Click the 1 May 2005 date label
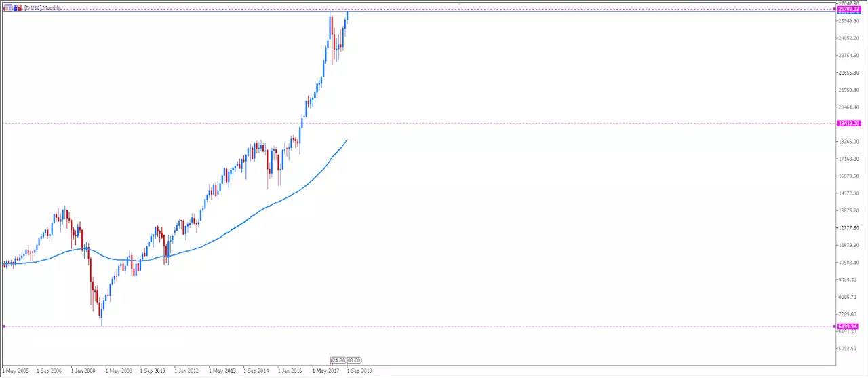868x378 pixels. [16, 371]
